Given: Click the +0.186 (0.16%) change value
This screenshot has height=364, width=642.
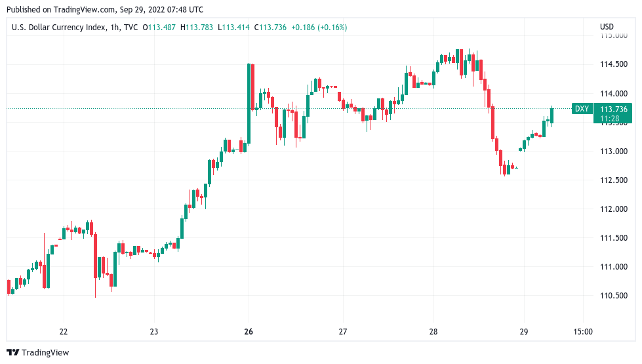Looking at the screenshot, I should [319, 27].
